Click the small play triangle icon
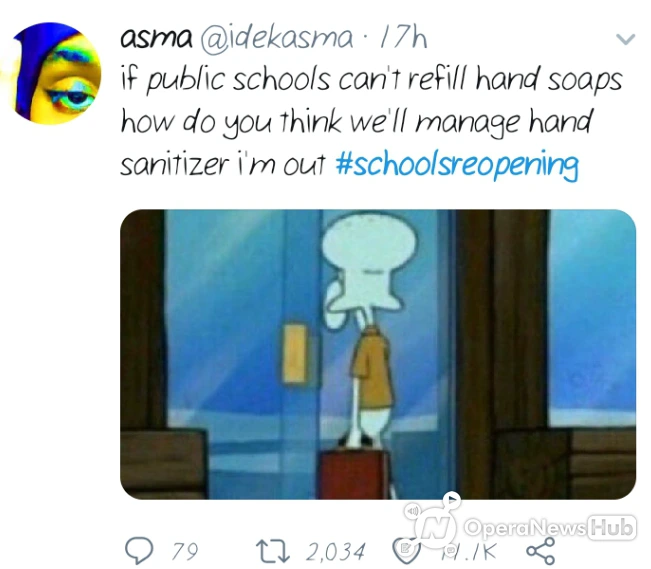 [x=452, y=500]
